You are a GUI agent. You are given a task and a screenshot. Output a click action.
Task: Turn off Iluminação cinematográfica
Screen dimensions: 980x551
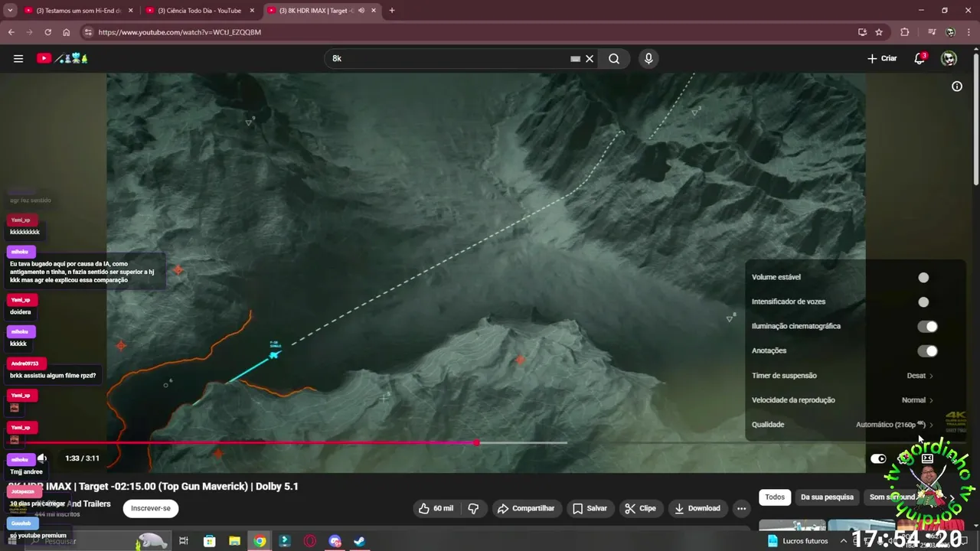tap(927, 327)
